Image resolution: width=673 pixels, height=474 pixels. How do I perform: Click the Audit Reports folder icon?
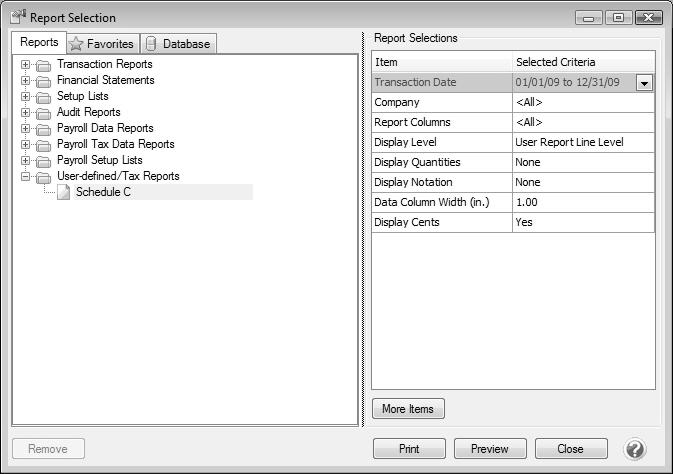pos(43,113)
